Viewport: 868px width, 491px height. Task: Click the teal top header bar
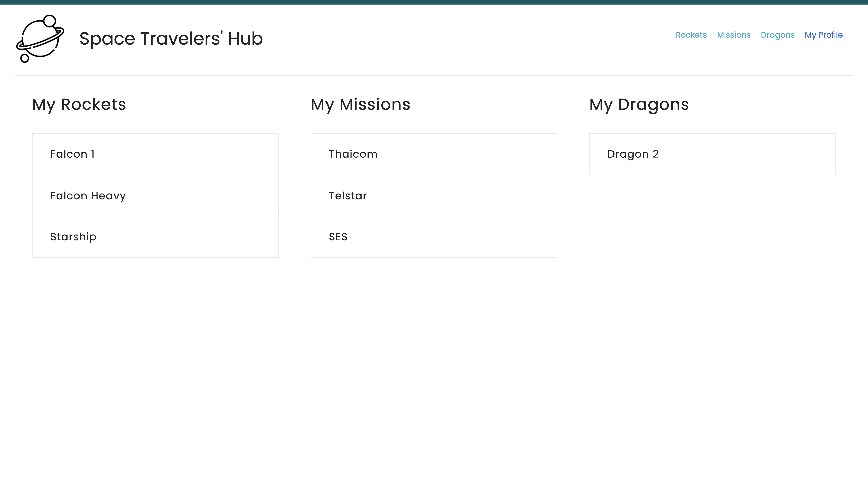[434, 2]
